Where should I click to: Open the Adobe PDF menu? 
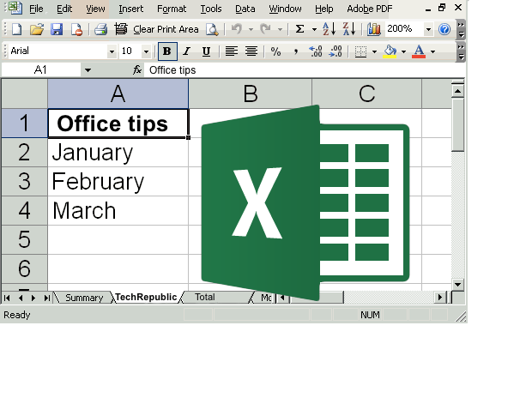tap(370, 9)
